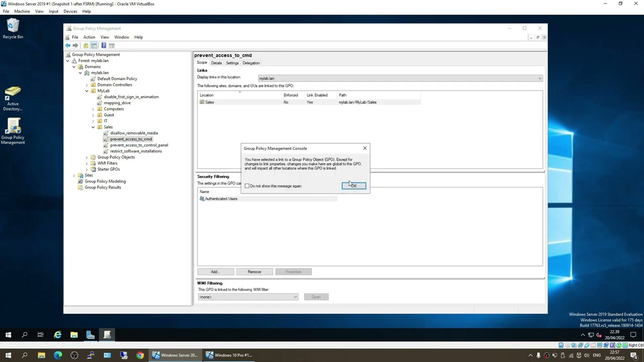Open Search in the guest VM taskbar
The height and width of the screenshot is (362, 644).
[x=24, y=335]
